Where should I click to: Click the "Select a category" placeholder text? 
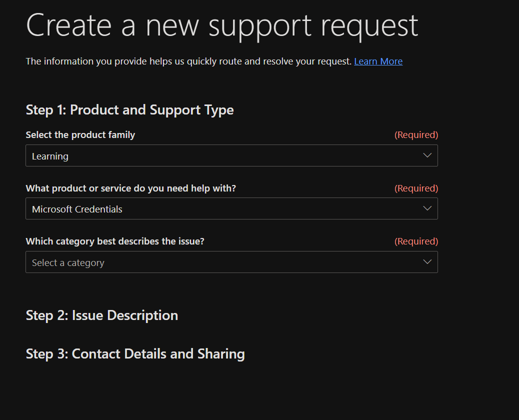point(68,263)
